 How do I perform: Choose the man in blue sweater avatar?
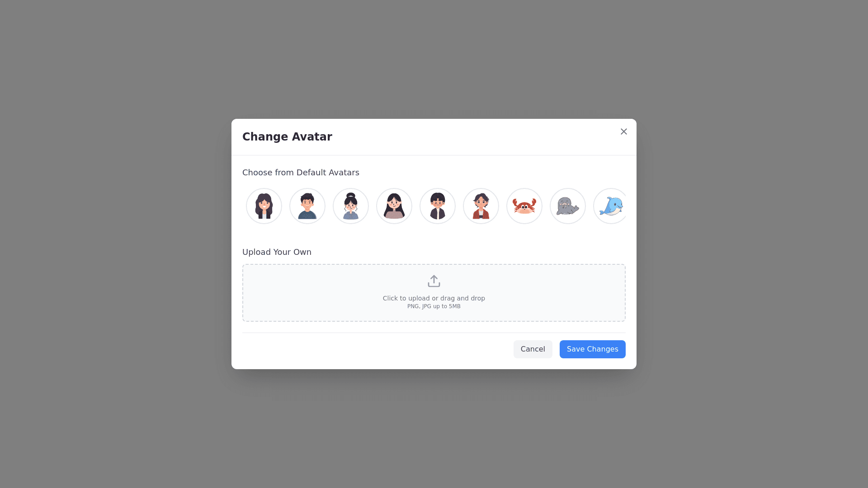click(307, 206)
